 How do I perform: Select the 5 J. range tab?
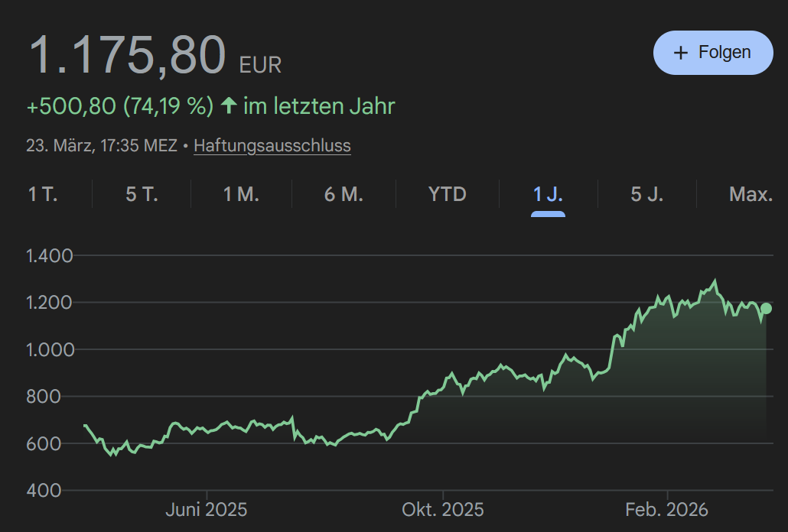[646, 194]
